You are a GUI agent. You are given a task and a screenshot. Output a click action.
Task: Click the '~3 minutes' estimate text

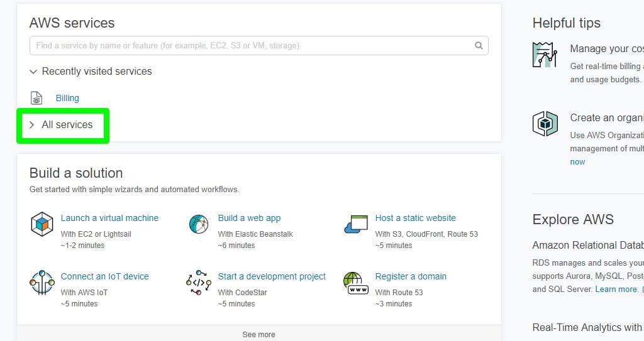[394, 304]
